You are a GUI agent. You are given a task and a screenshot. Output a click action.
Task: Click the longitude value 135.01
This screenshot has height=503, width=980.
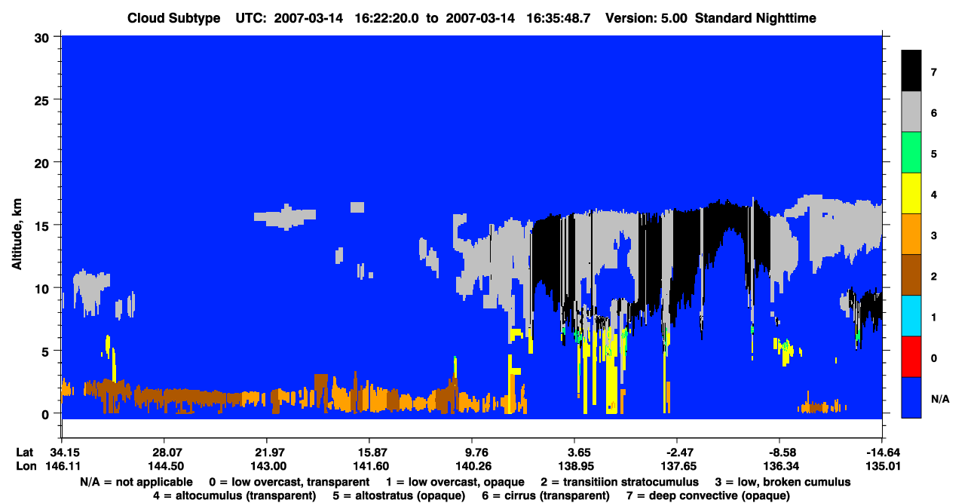(x=882, y=465)
